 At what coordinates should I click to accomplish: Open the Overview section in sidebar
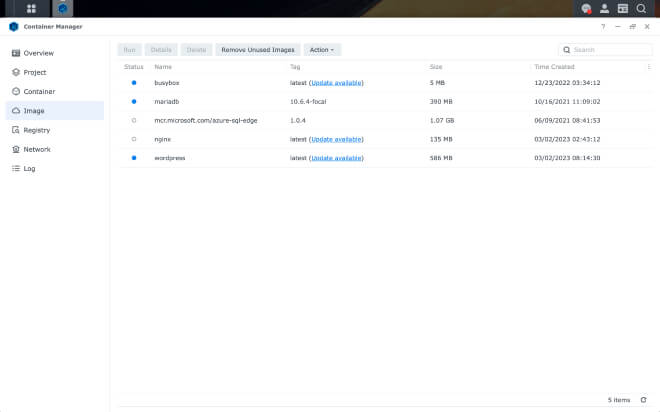click(x=38, y=53)
